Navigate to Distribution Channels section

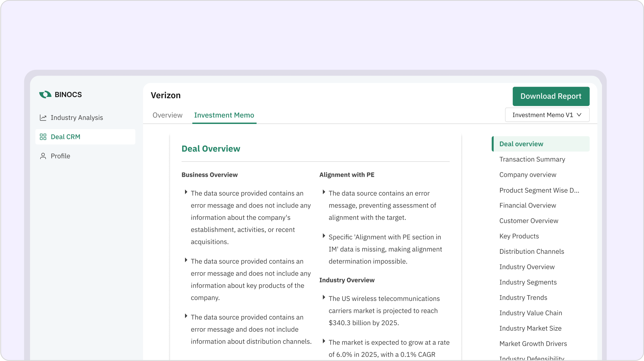tap(532, 252)
